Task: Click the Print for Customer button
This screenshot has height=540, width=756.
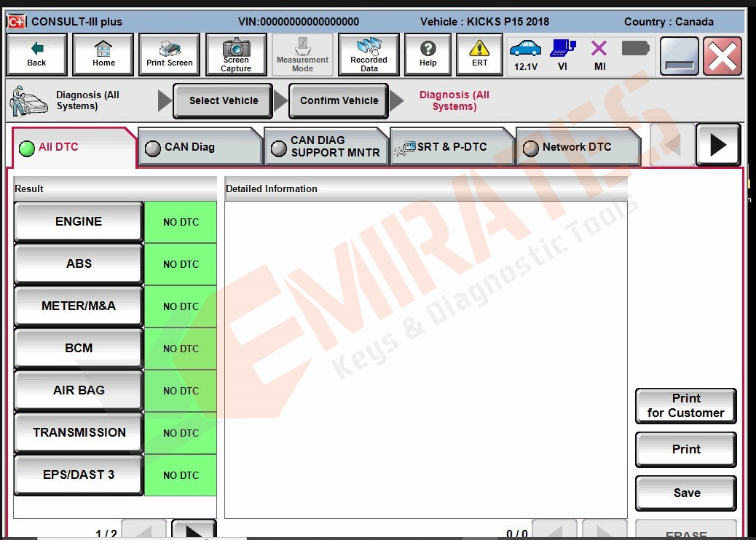Action: pos(685,406)
